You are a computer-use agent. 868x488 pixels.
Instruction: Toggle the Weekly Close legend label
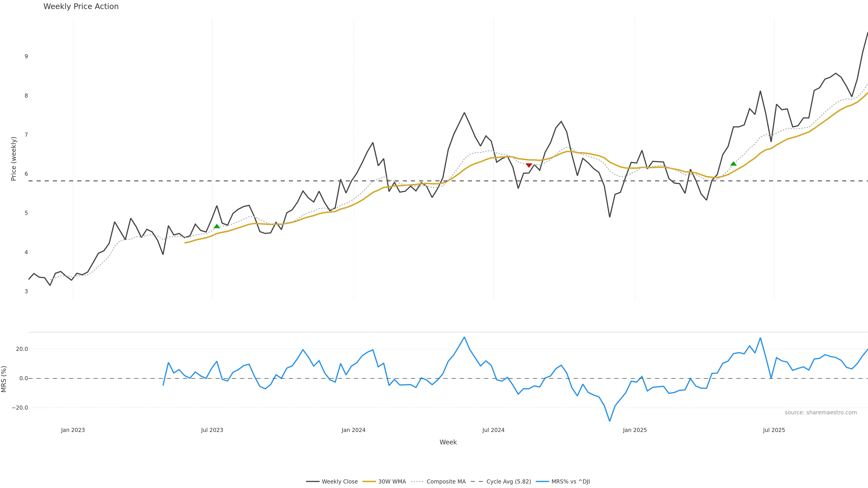tap(340, 482)
